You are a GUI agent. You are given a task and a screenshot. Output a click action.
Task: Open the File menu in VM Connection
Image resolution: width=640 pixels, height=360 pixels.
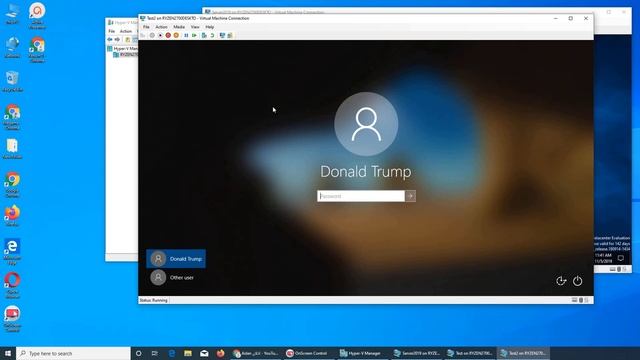coord(146,27)
